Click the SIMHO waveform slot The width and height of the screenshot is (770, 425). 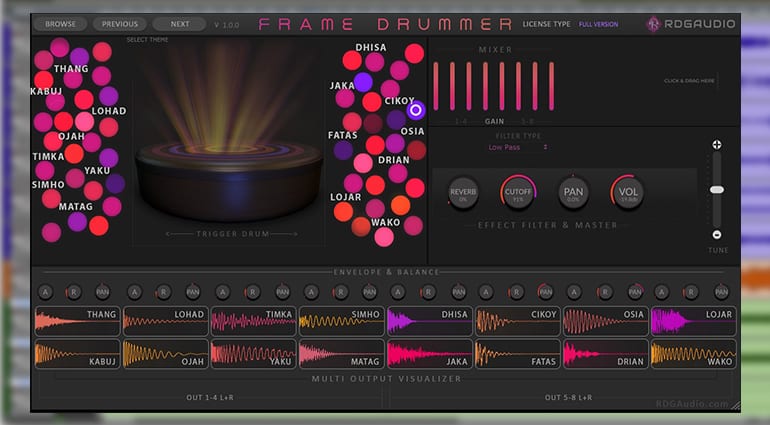[x=341, y=321]
